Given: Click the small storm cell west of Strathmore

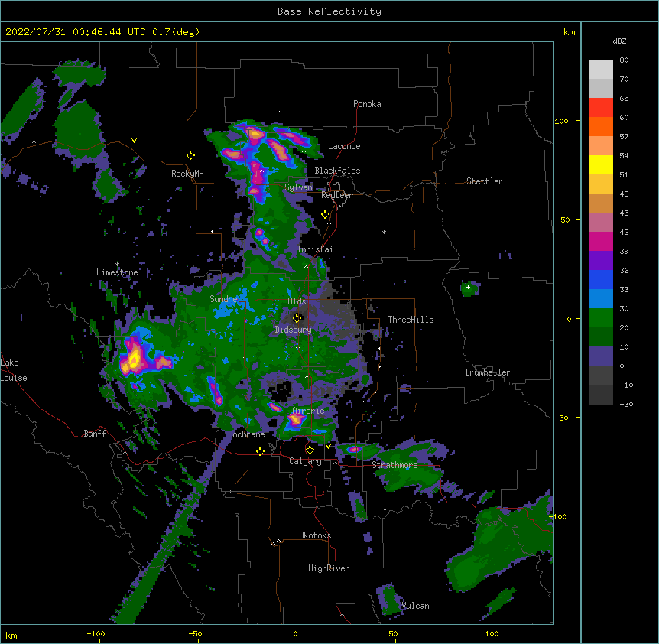Looking at the screenshot, I should tap(354, 450).
